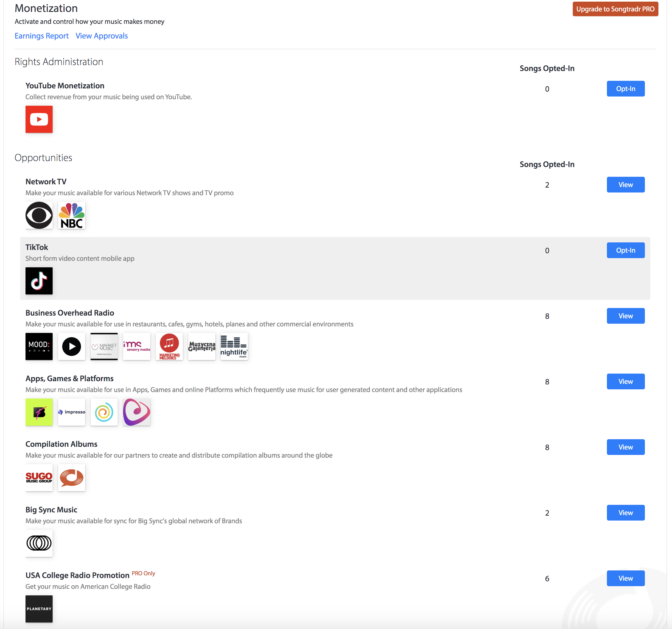The image size is (672, 629).
Task: Select the Market Music logo
Action: [x=104, y=346]
